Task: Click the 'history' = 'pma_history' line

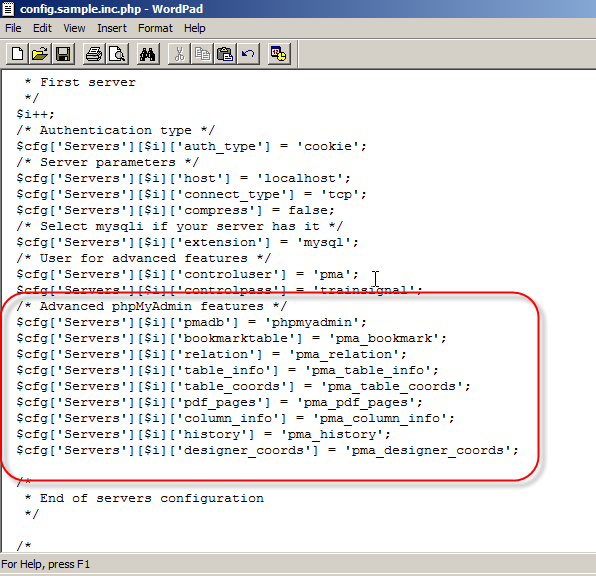Action: (x=204, y=434)
